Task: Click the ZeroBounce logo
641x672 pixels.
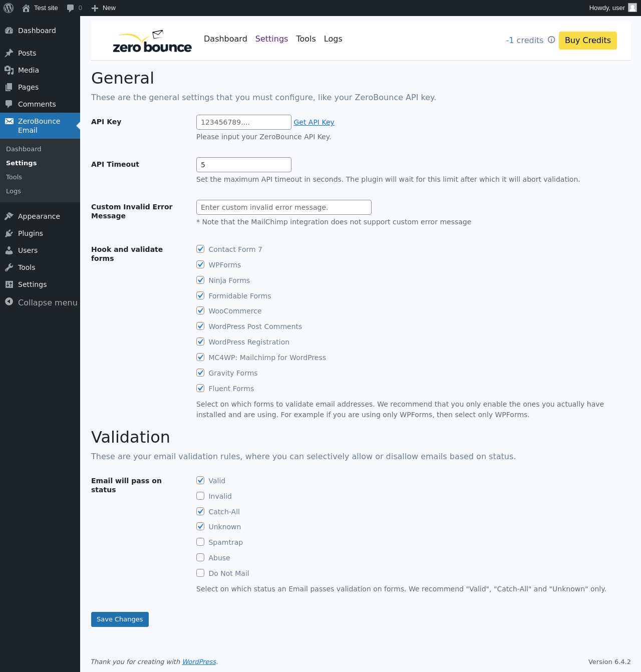Action: (152, 41)
